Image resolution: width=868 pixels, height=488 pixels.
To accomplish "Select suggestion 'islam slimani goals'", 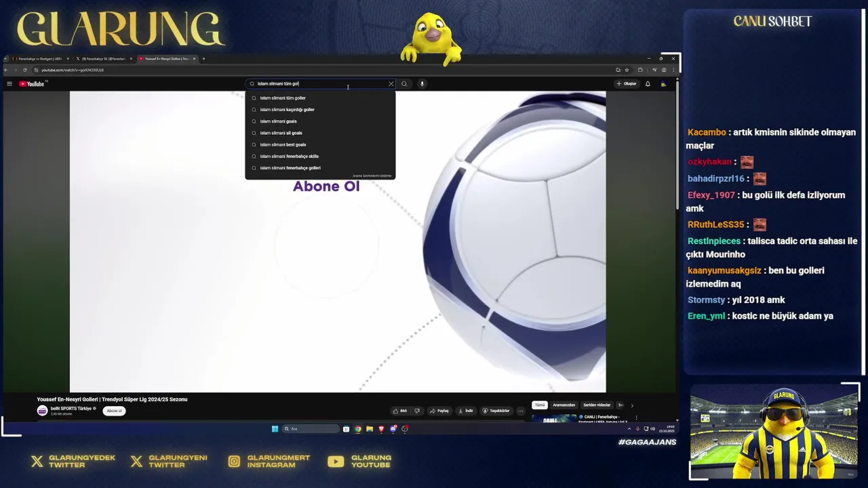I will pyautogui.click(x=319, y=121).
